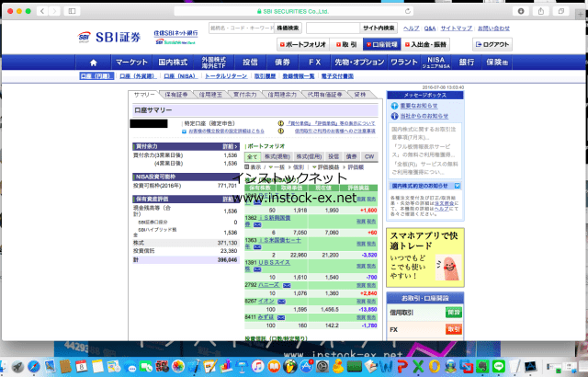Click the サイト内検索 button

[x=379, y=29]
